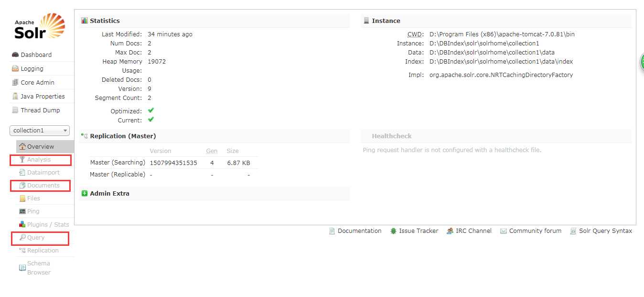Click the Statistics section heading
The image size is (644, 297).
(x=105, y=21)
